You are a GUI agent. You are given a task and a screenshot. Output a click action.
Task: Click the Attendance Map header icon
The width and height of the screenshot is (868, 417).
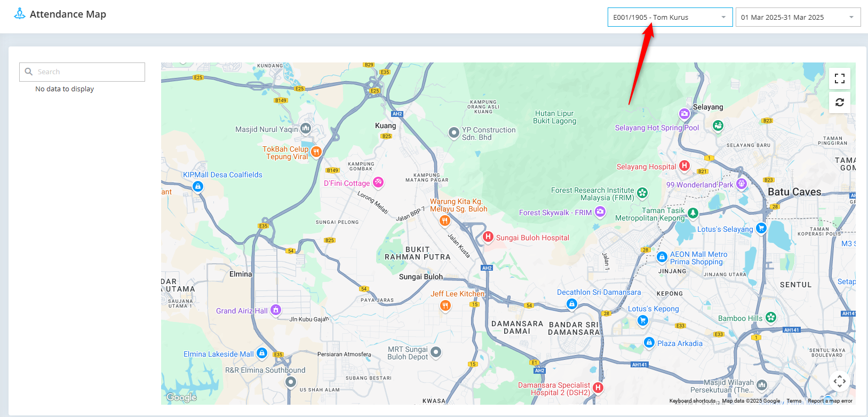(x=20, y=14)
